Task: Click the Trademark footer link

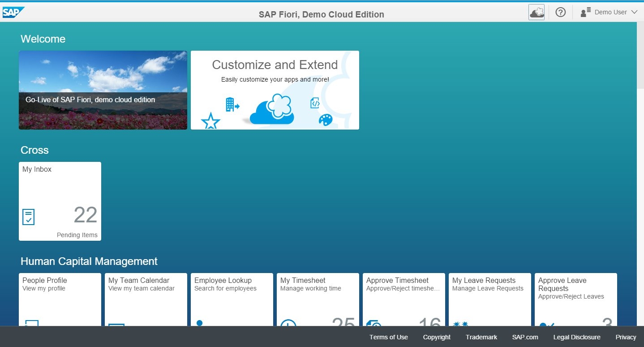Action: point(481,337)
